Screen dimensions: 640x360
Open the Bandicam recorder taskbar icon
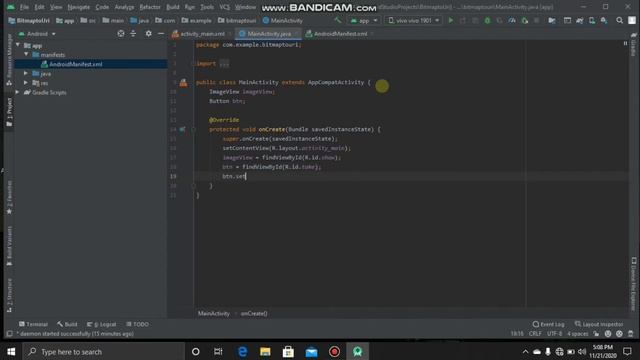coord(334,351)
